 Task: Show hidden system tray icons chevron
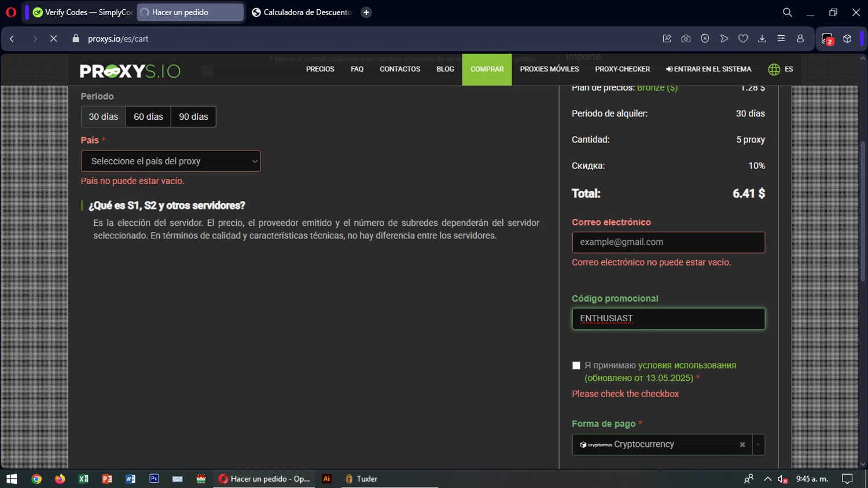(x=768, y=479)
